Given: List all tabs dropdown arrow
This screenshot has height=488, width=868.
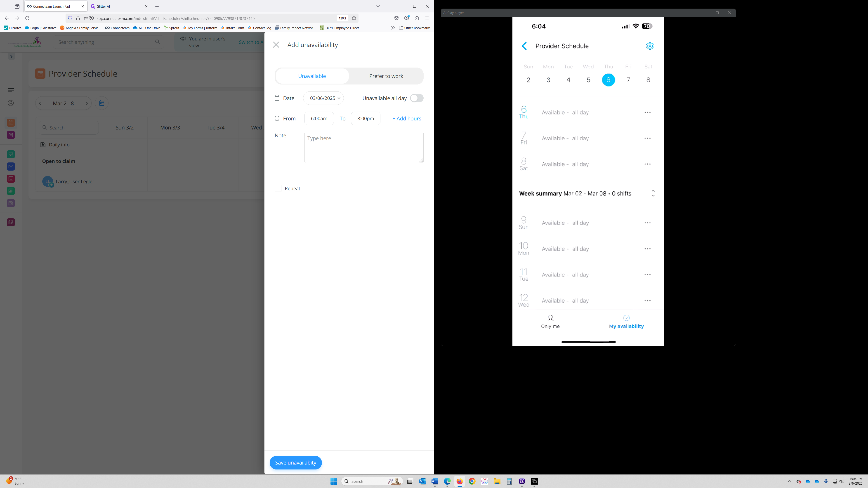Looking at the screenshot, I should [x=378, y=6].
